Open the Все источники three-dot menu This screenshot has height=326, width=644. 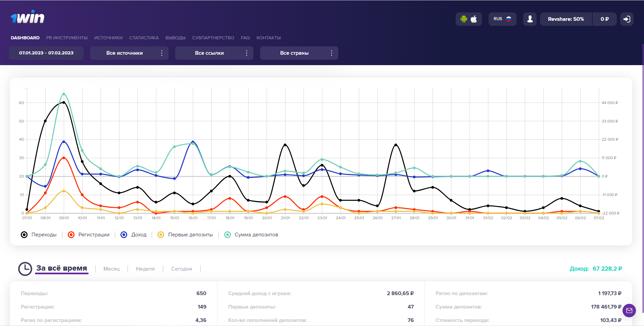click(162, 53)
